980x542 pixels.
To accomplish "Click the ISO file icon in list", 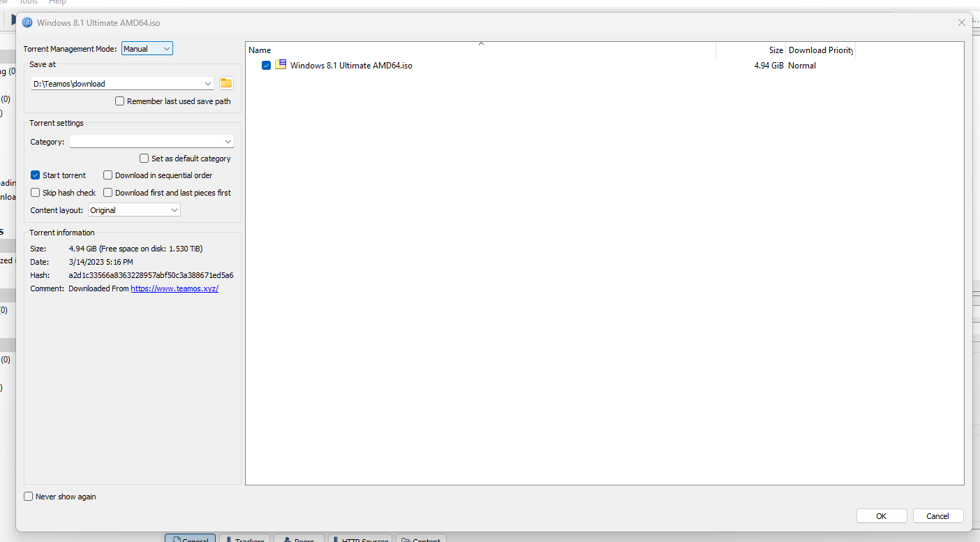I will [281, 65].
